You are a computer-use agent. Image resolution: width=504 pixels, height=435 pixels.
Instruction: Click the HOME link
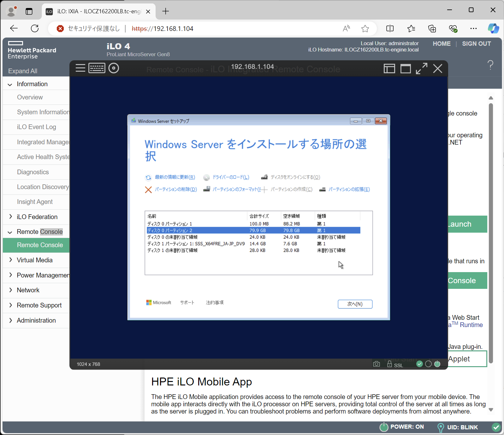(x=442, y=44)
